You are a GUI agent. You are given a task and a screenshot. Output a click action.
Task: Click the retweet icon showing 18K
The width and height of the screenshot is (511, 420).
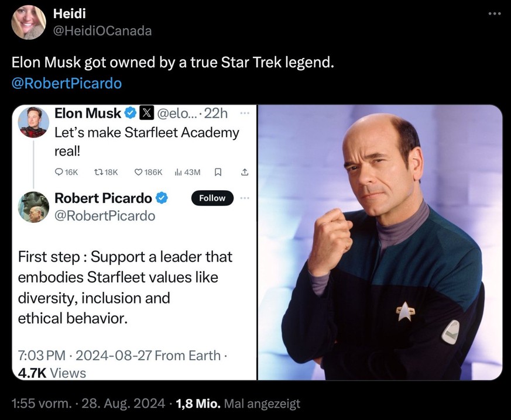[x=99, y=172]
